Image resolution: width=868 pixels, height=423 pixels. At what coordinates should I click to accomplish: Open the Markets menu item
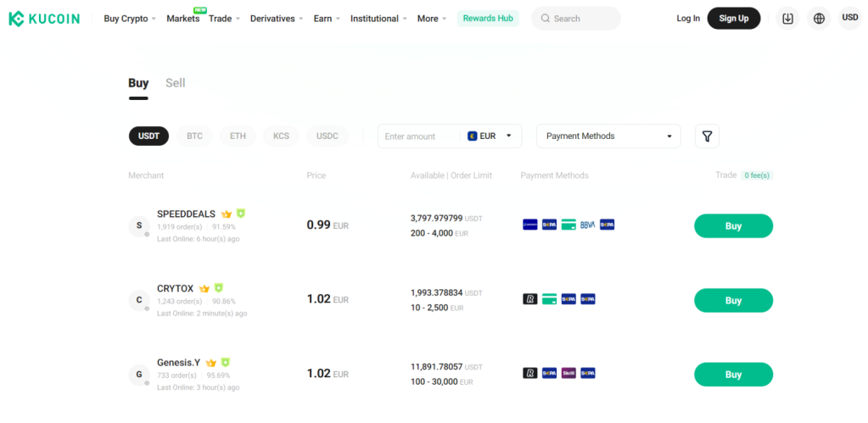pos(182,18)
